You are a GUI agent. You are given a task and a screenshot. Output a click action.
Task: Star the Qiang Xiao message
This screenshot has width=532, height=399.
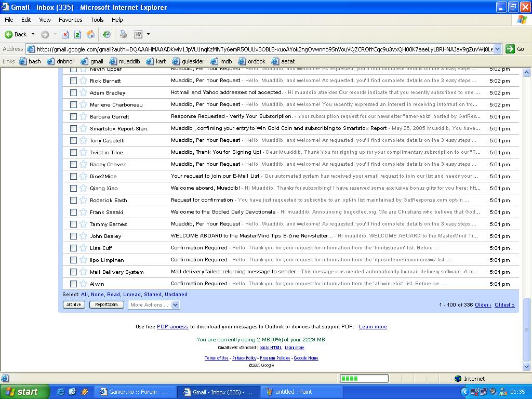(84, 188)
